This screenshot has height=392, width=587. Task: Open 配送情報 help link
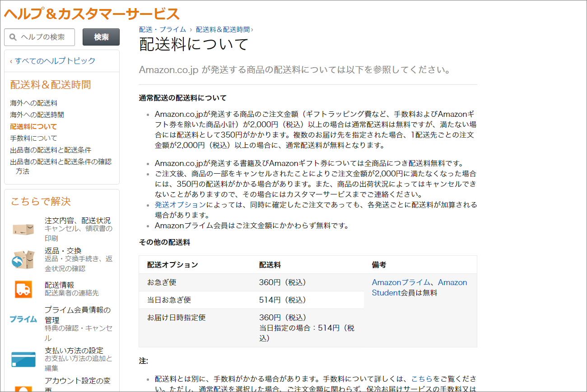59,285
